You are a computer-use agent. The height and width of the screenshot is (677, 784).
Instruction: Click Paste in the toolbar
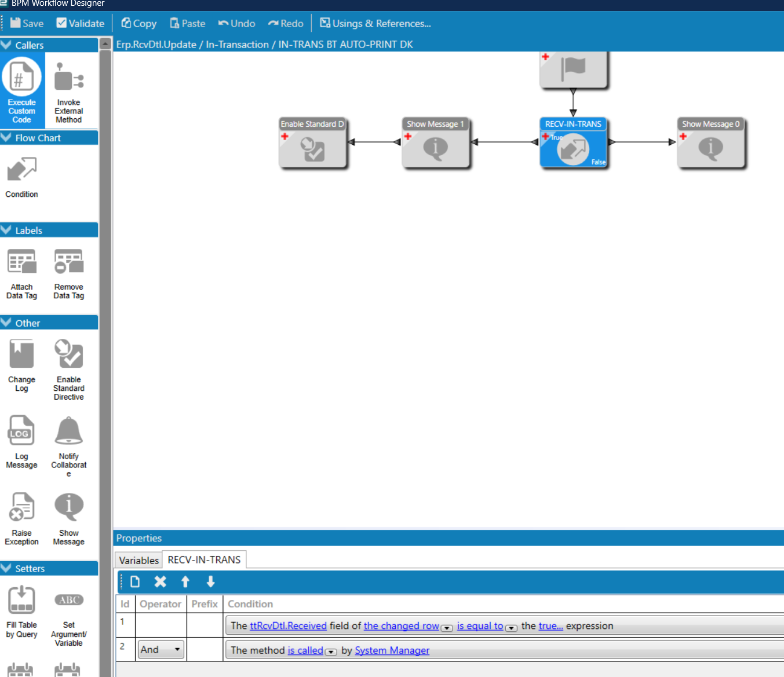click(x=188, y=23)
